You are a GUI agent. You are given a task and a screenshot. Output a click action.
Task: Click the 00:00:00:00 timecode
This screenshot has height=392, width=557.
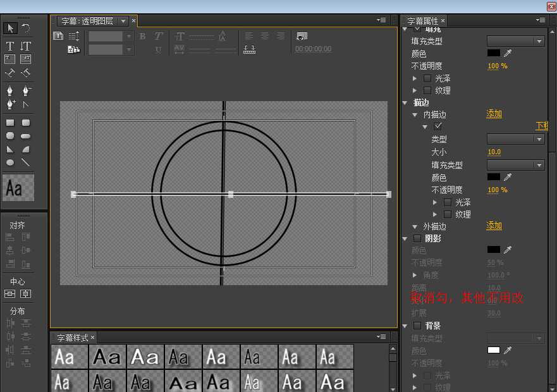pyautogui.click(x=314, y=49)
